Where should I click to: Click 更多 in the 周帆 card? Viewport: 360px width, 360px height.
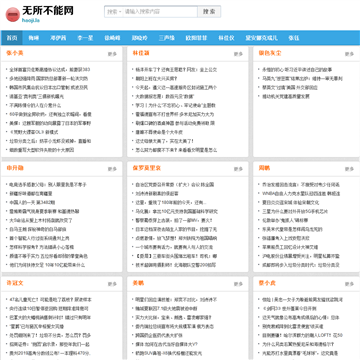(349, 169)
